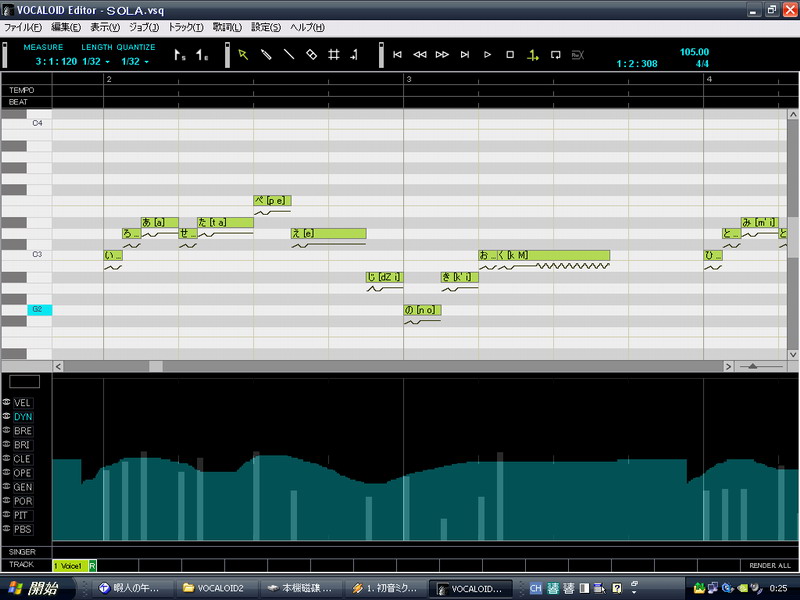Open the 編集(E) menu
Screen dimensions: 800x600
pyautogui.click(x=66, y=28)
